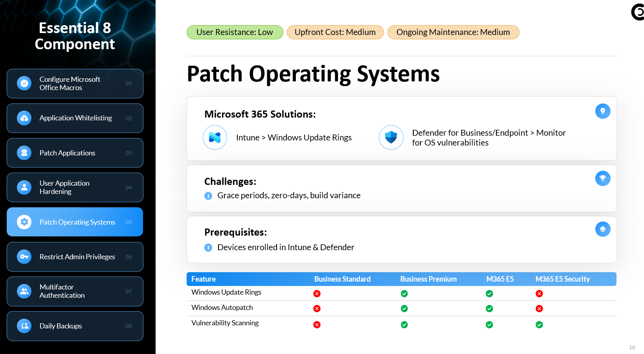Open the Configure Microsoft Office Macros item
The height and width of the screenshot is (354, 644).
75,83
